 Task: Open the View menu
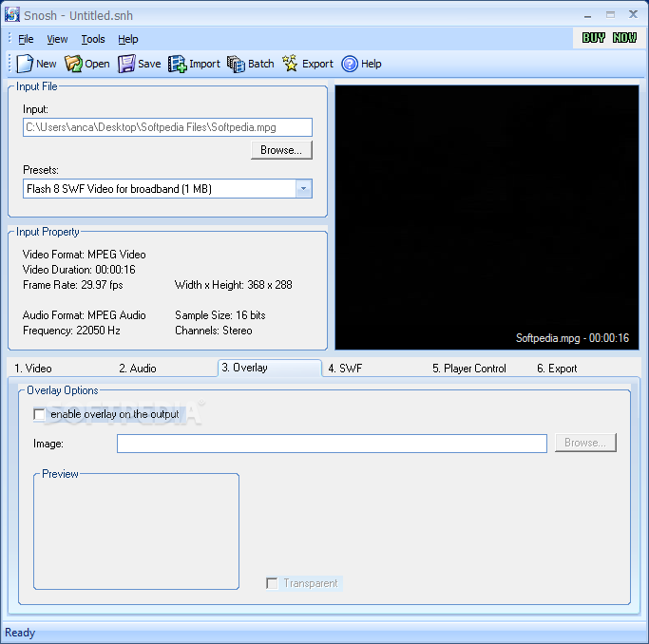pyautogui.click(x=57, y=39)
